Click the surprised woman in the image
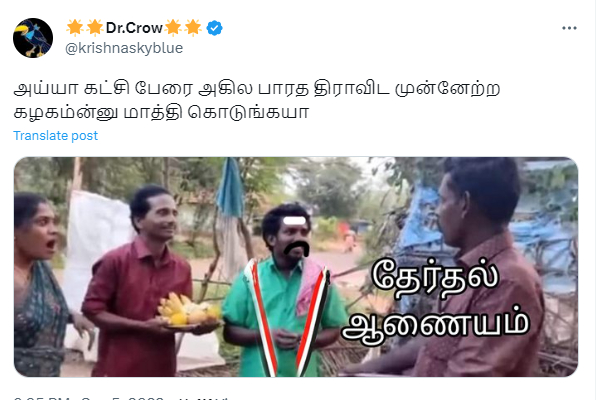Image resolution: width=600 pixels, height=400 pixels. click(x=42, y=285)
